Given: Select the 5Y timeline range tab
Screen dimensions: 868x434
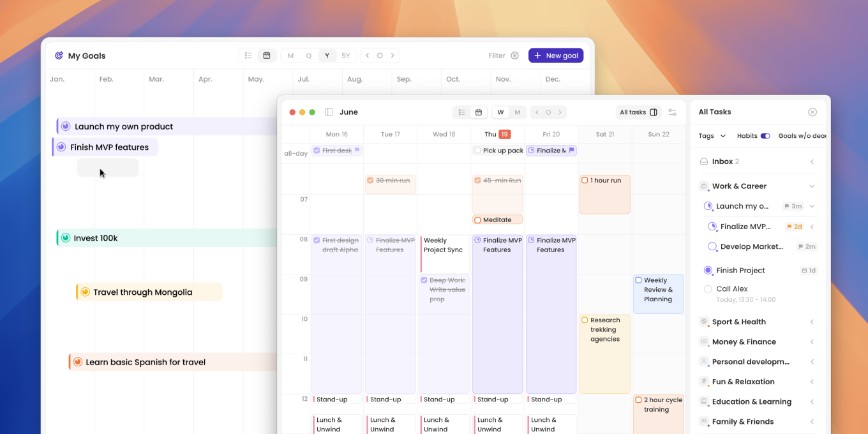Looking at the screenshot, I should click(x=345, y=56).
